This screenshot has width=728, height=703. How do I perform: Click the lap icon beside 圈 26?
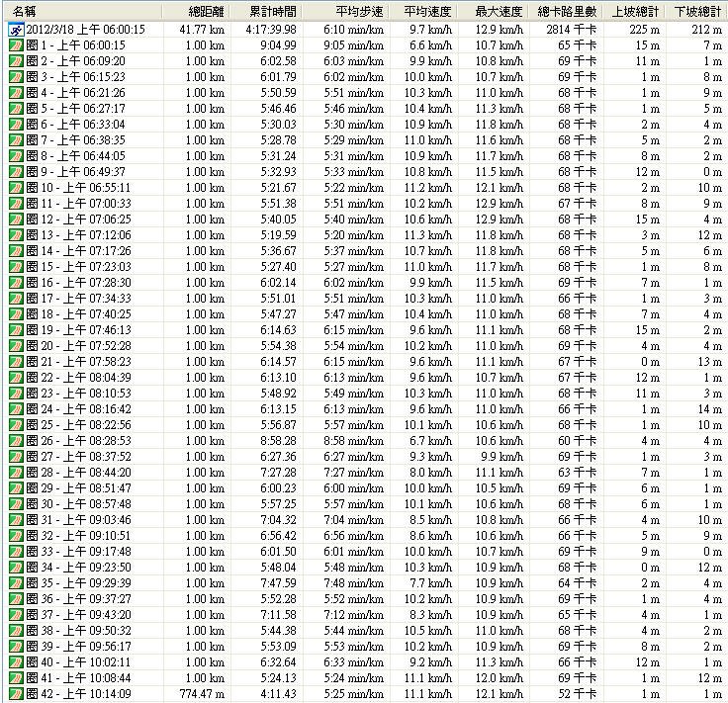tap(16, 441)
